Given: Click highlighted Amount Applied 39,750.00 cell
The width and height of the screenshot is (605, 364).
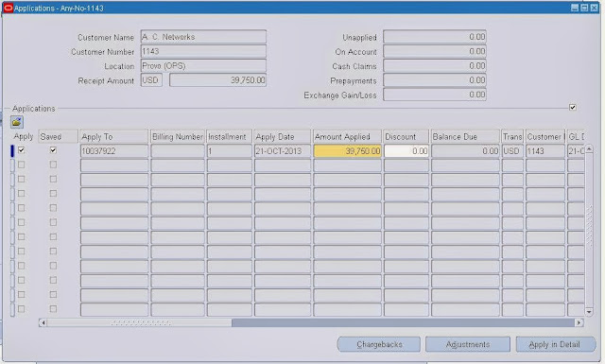Looking at the screenshot, I should 347,151.
